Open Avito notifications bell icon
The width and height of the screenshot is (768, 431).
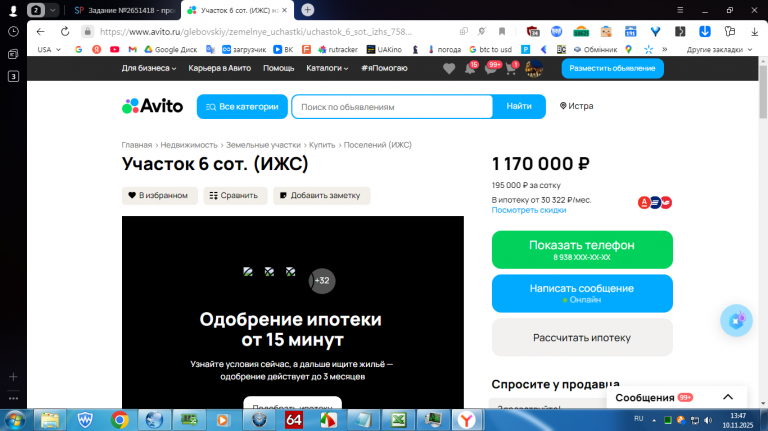[x=470, y=69]
